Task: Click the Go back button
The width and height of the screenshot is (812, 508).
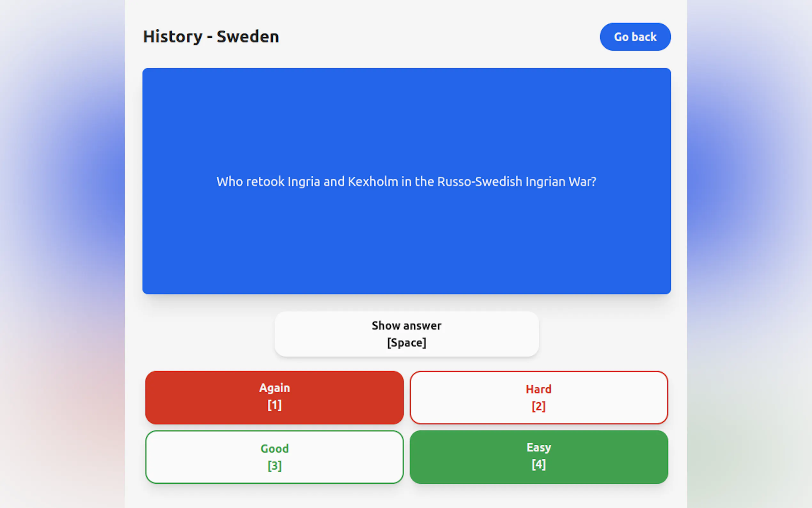Action: [635, 36]
